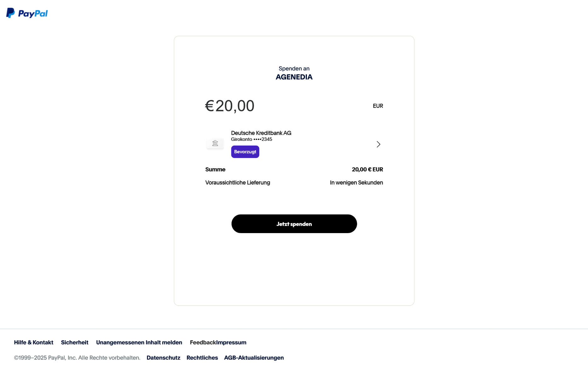
Task: Open Sicherheit footer link
Action: pyautogui.click(x=74, y=342)
